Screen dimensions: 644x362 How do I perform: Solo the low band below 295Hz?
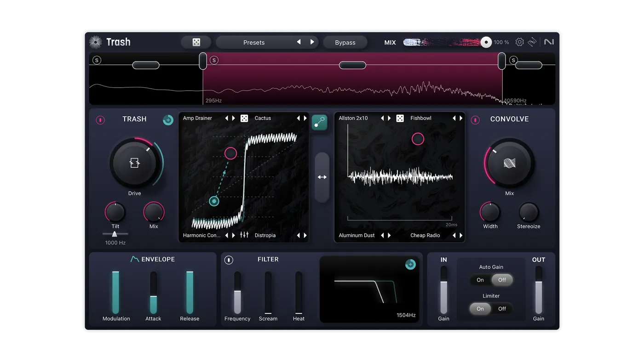(x=97, y=60)
